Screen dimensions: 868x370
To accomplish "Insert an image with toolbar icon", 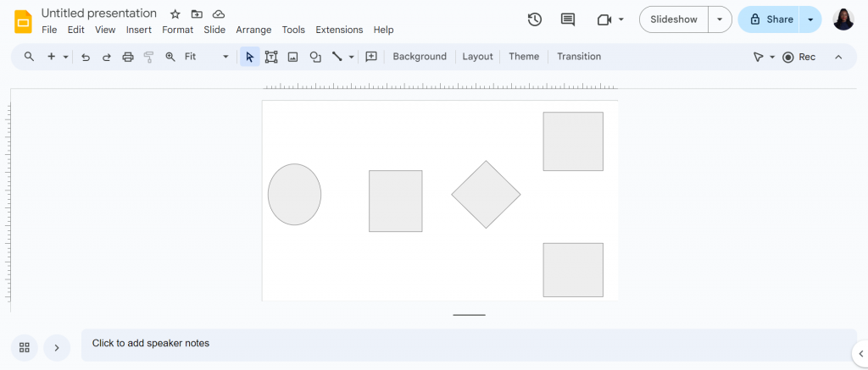I will [292, 57].
